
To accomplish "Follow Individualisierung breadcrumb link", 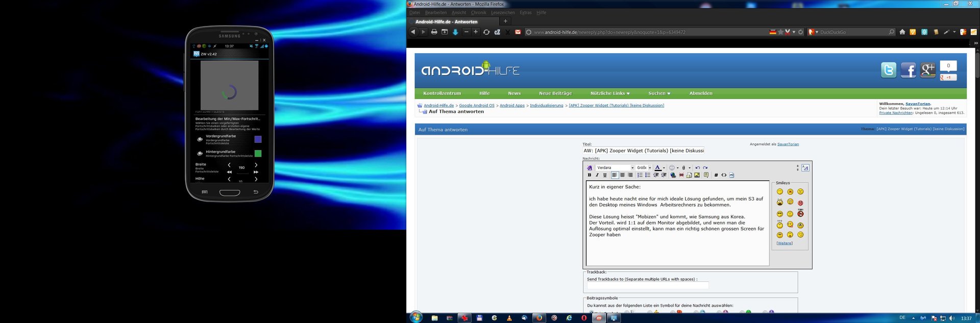I will pos(547,106).
